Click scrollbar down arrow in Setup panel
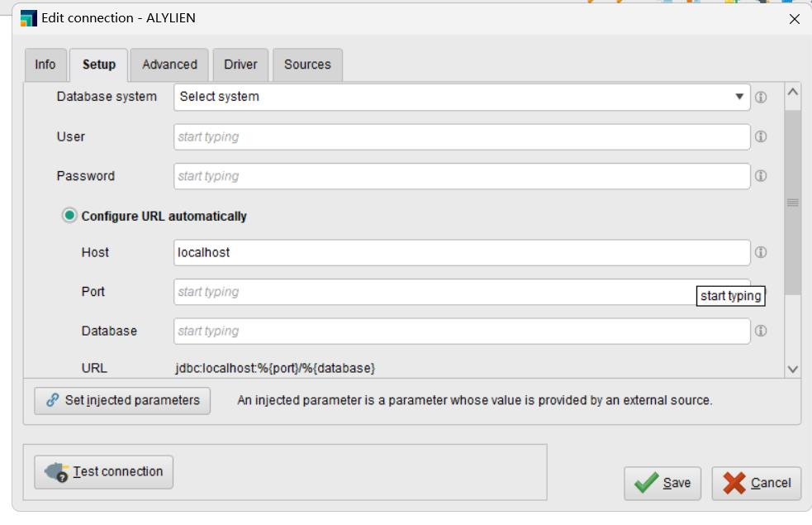 (792, 369)
